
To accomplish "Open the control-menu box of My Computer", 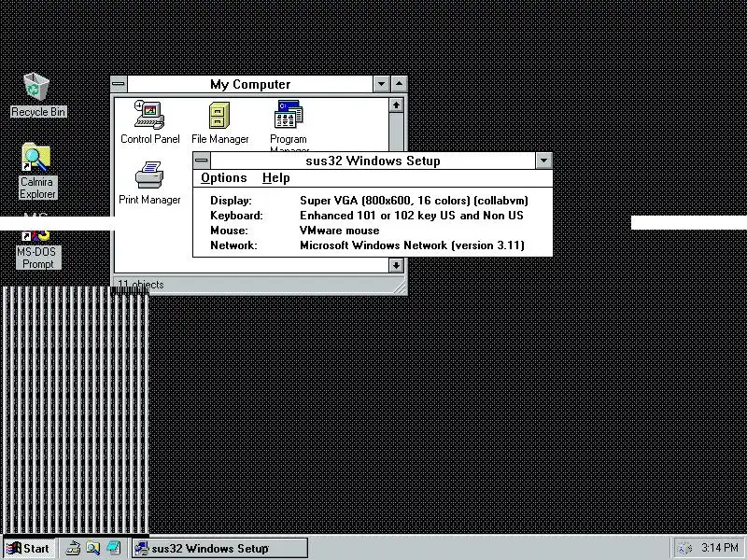I will coord(119,84).
